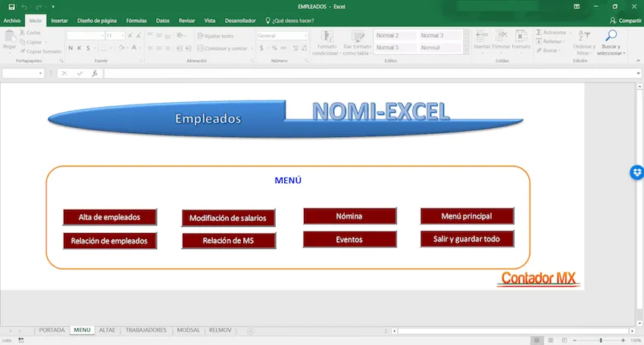
Task: Switch to the Insertar ribbon tab
Action: click(x=60, y=20)
